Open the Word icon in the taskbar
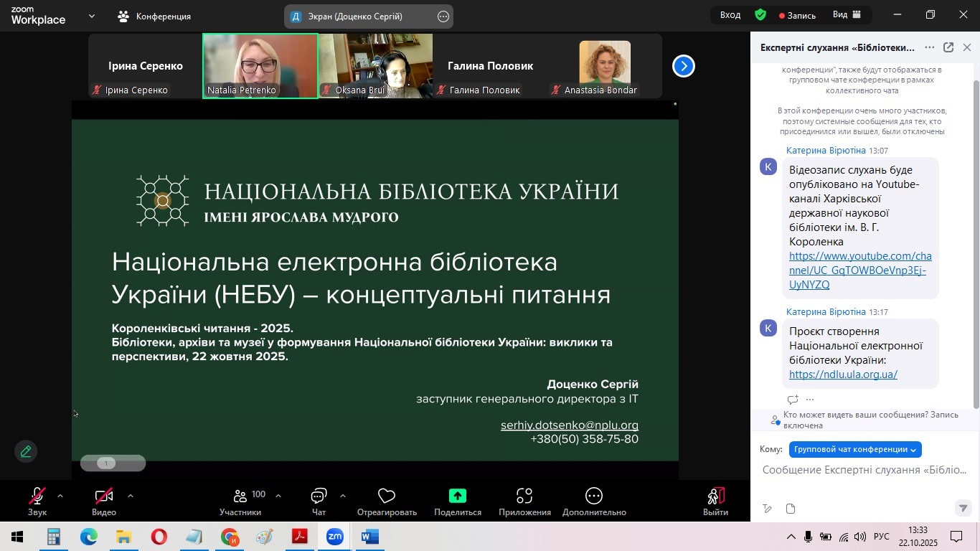Viewport: 980px width, 551px height. pos(370,536)
